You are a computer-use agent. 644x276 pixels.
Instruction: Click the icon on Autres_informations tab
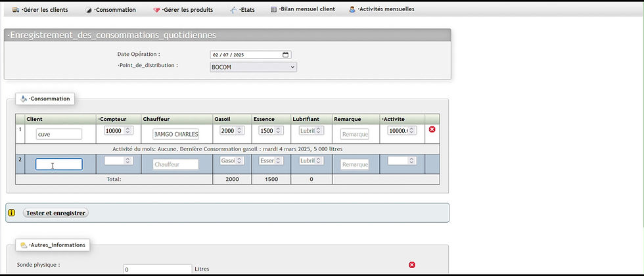[24, 245]
